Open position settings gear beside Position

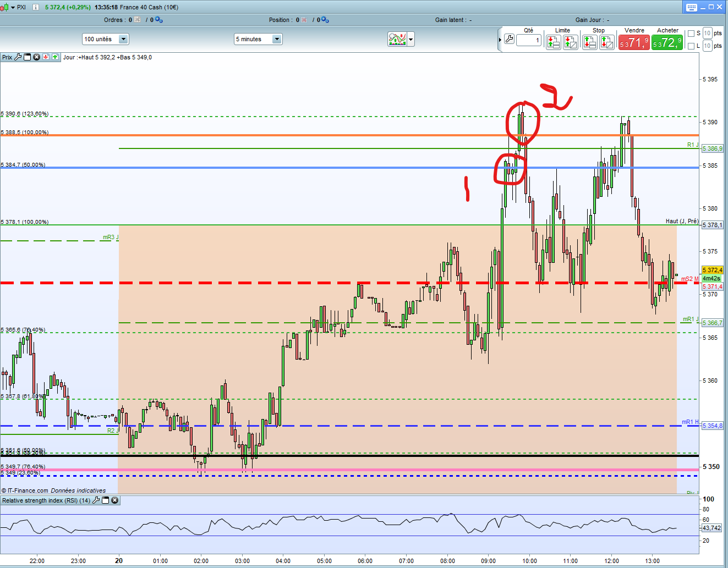(325, 20)
